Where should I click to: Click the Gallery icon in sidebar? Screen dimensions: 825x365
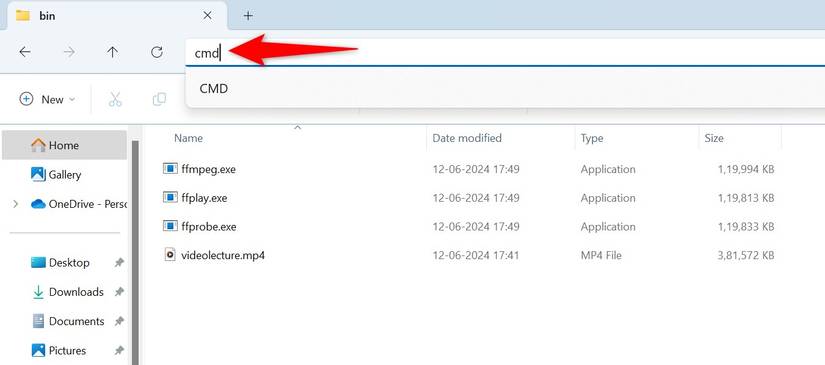tap(38, 174)
